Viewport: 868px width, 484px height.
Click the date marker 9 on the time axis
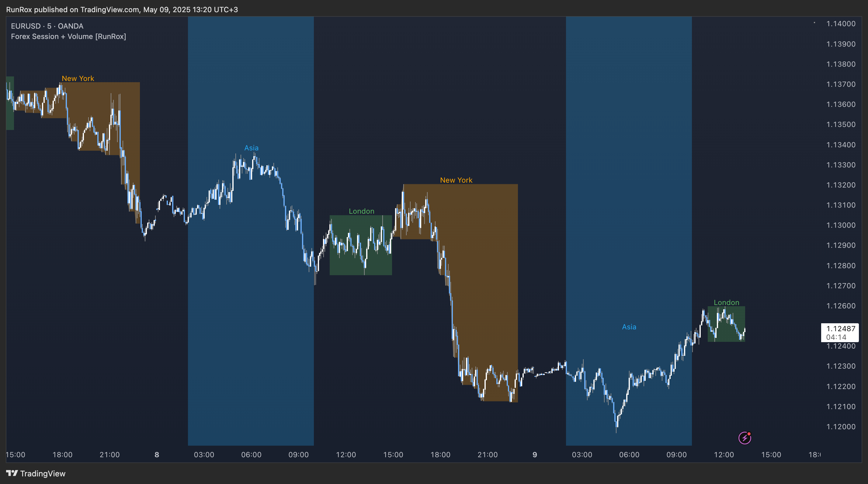click(534, 455)
